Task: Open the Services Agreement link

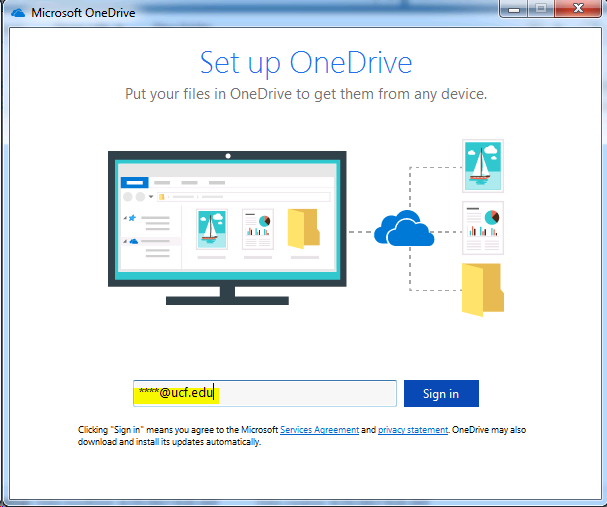Action: pos(319,430)
